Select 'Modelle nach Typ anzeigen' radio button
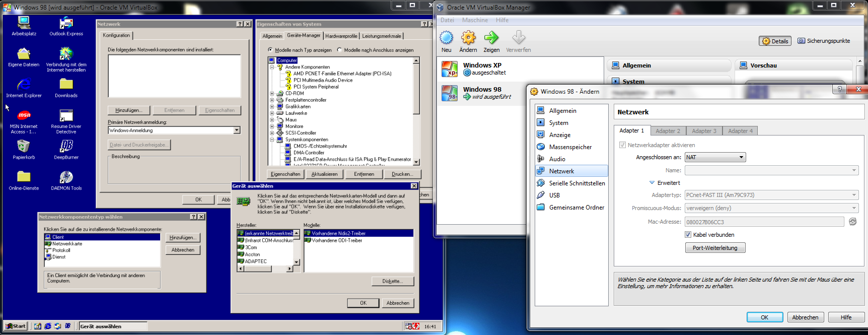 point(270,50)
